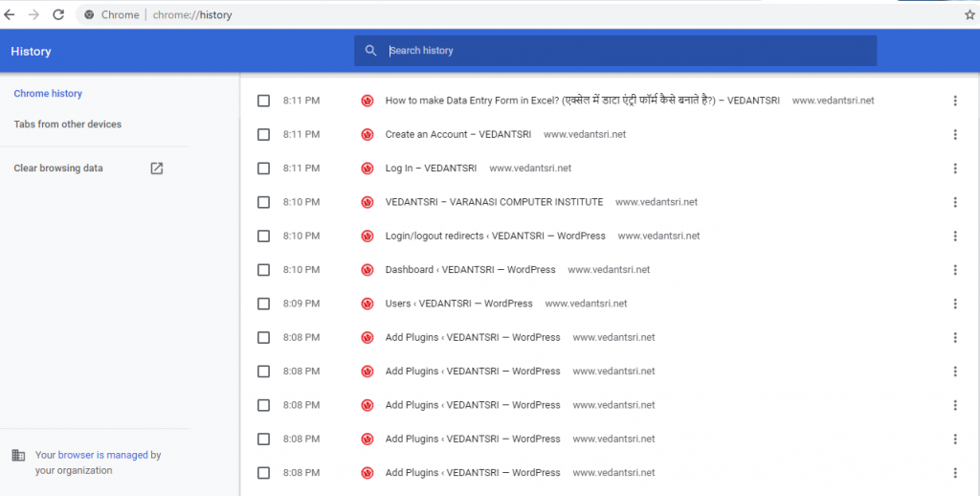Open Clear browsing data
Screen dimensions: 980x496
(58, 168)
